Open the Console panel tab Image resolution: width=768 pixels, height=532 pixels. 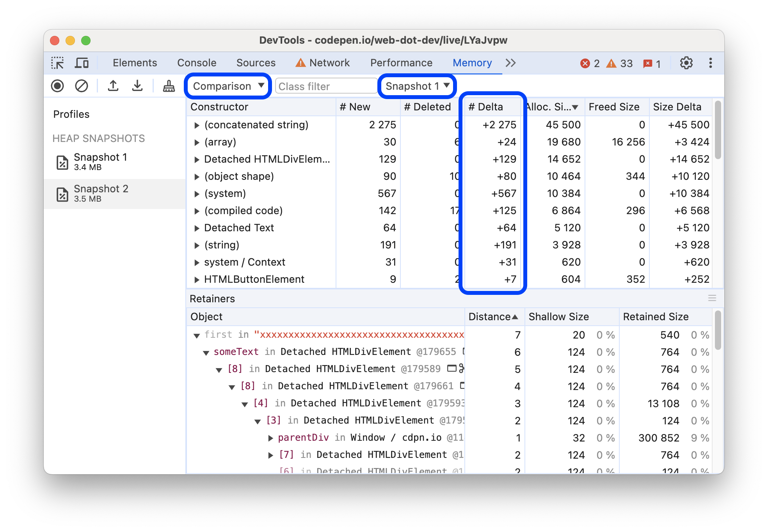coord(197,62)
